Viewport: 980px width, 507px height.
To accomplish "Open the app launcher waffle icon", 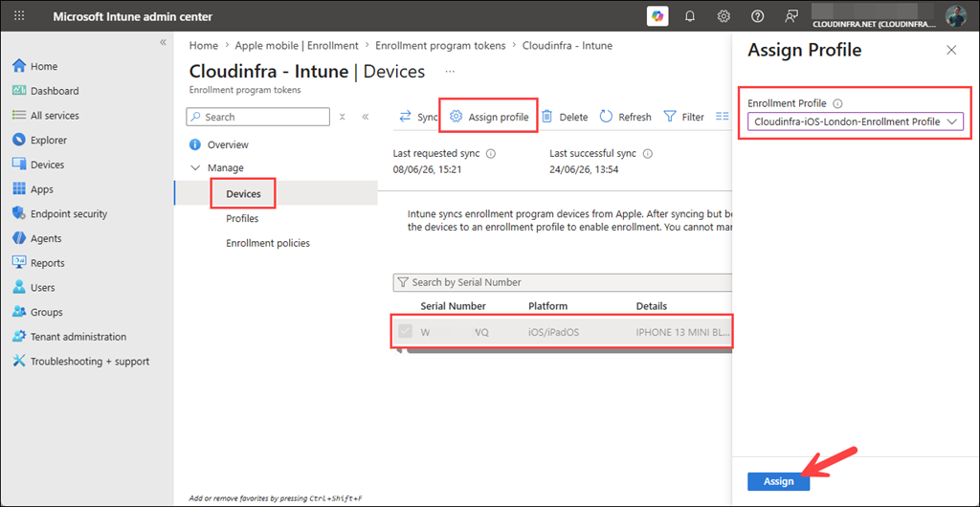I will [19, 16].
